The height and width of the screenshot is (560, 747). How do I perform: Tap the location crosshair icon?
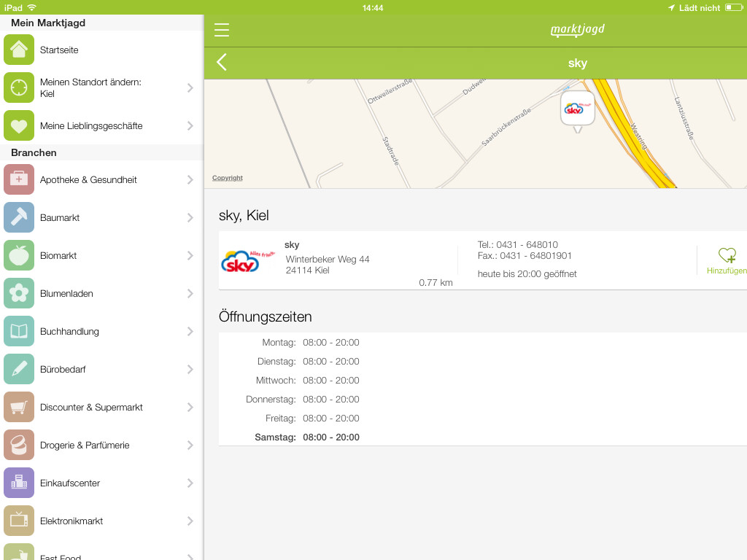(x=19, y=87)
